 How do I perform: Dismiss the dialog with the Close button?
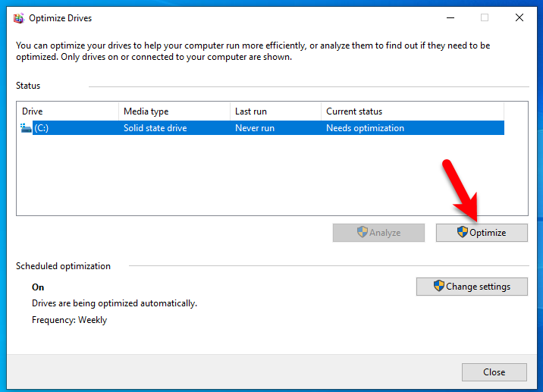[494, 372]
